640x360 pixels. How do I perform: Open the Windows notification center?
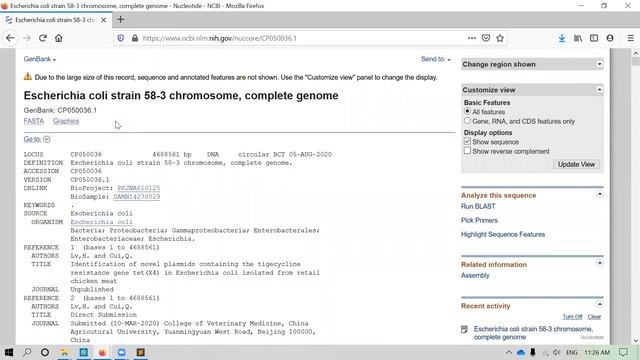coord(623,352)
